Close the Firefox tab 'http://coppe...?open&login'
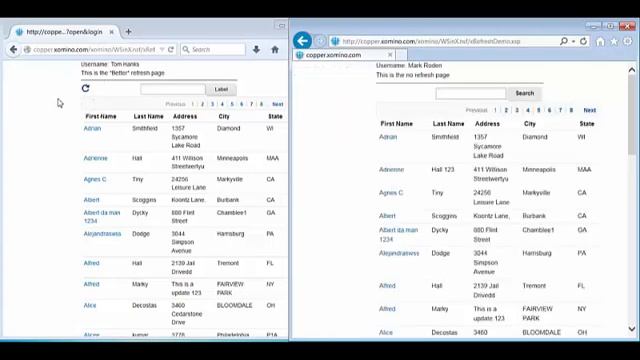The width and height of the screenshot is (640, 360). pos(111,32)
